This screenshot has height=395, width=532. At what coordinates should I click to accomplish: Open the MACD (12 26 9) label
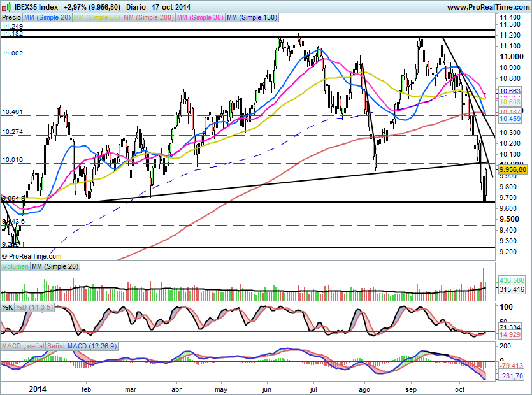point(92,346)
